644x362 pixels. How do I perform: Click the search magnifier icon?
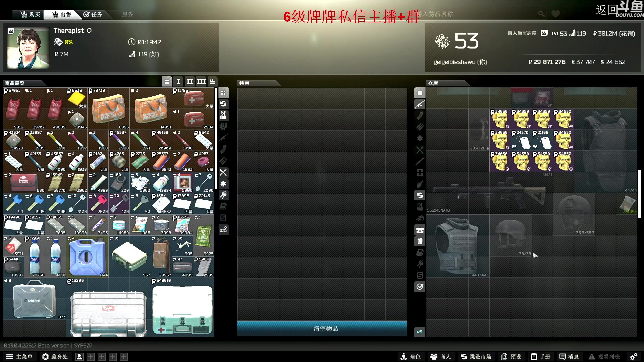click(541, 14)
